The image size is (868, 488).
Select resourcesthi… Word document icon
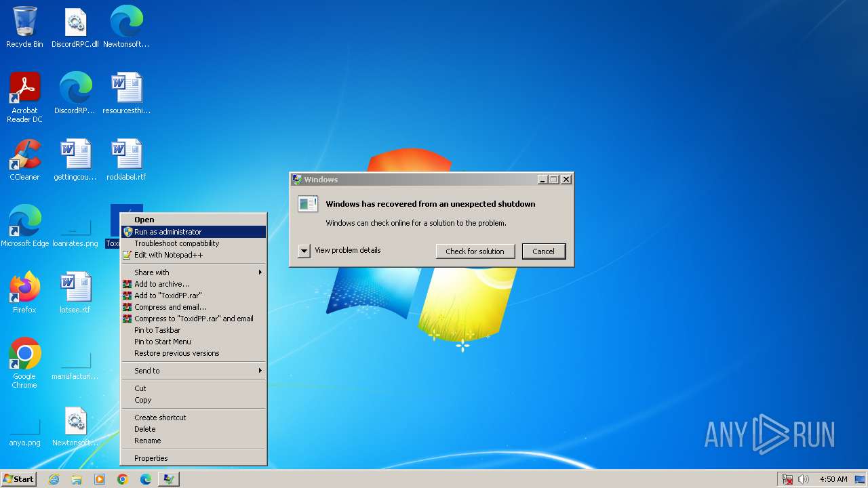pyautogui.click(x=126, y=94)
